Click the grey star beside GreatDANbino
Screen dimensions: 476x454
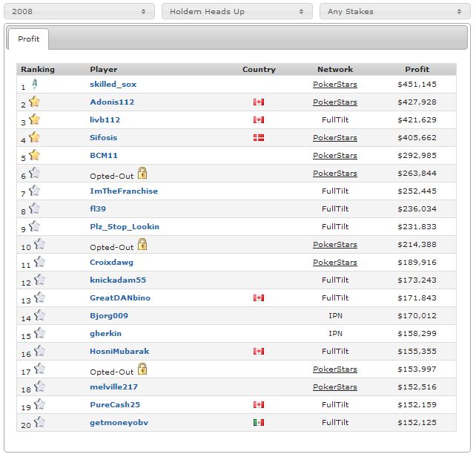tap(40, 297)
